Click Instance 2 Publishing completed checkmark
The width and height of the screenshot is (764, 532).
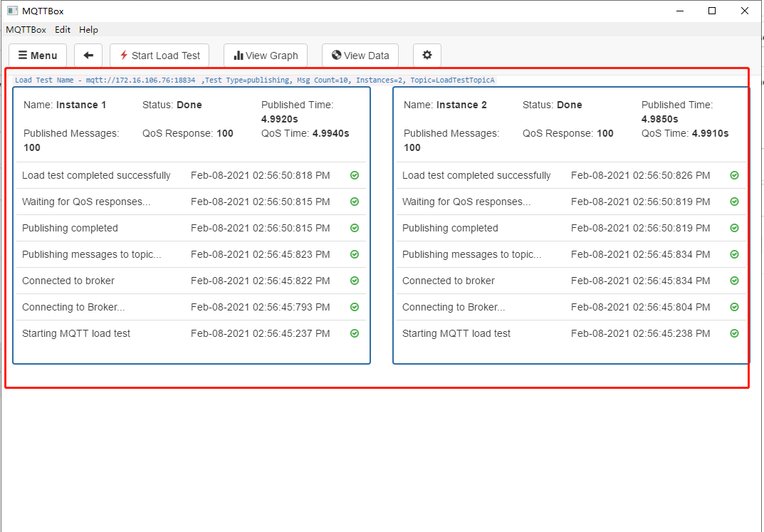point(734,228)
